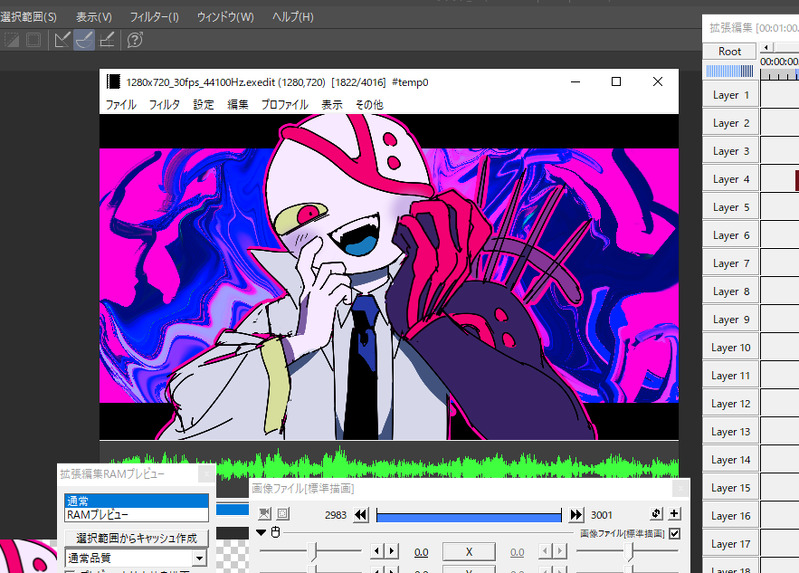Toggle visibility of Layer 10

tap(731, 347)
